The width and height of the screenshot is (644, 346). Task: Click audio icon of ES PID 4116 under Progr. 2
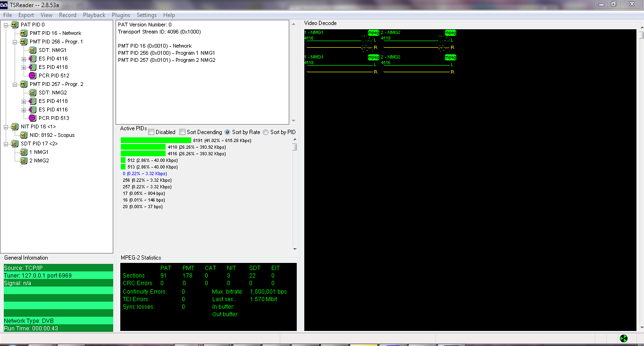tap(32, 110)
